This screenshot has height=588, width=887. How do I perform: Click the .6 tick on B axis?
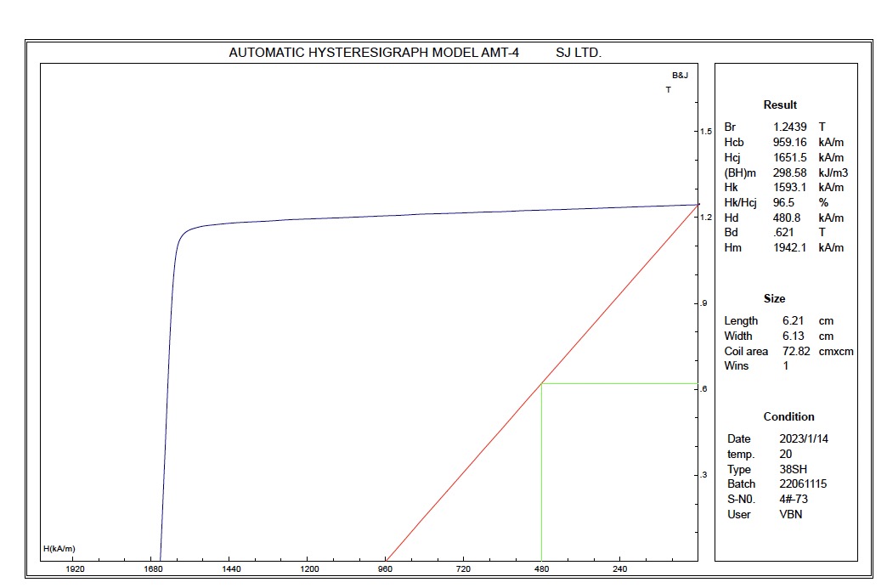tap(703, 389)
